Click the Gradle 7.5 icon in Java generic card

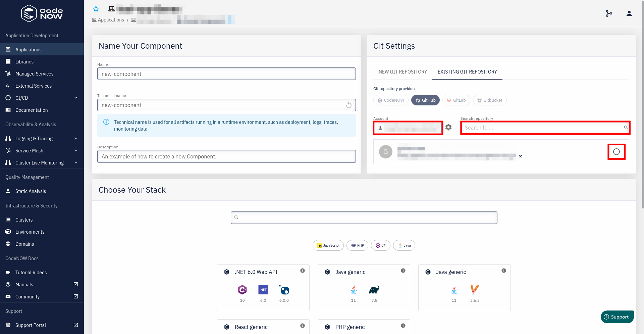click(x=374, y=290)
